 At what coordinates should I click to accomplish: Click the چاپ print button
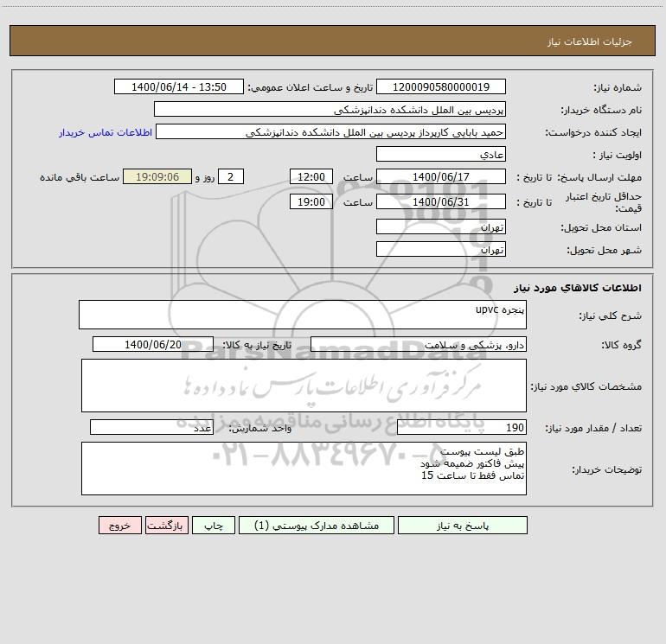point(214,526)
